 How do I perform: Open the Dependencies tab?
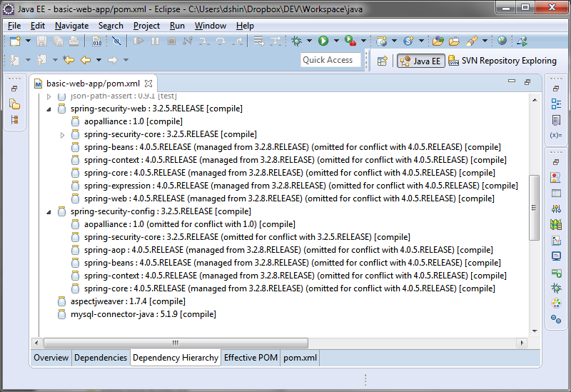101,358
